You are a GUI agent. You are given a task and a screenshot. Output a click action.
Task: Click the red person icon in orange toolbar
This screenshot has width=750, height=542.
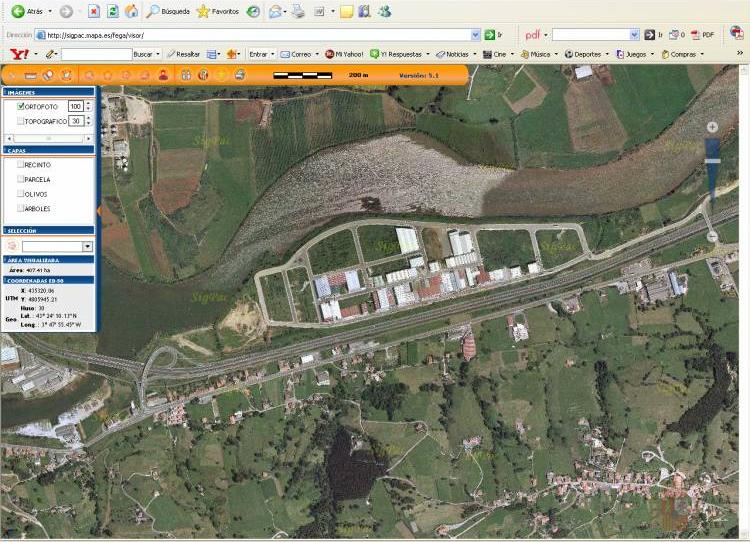[162, 75]
